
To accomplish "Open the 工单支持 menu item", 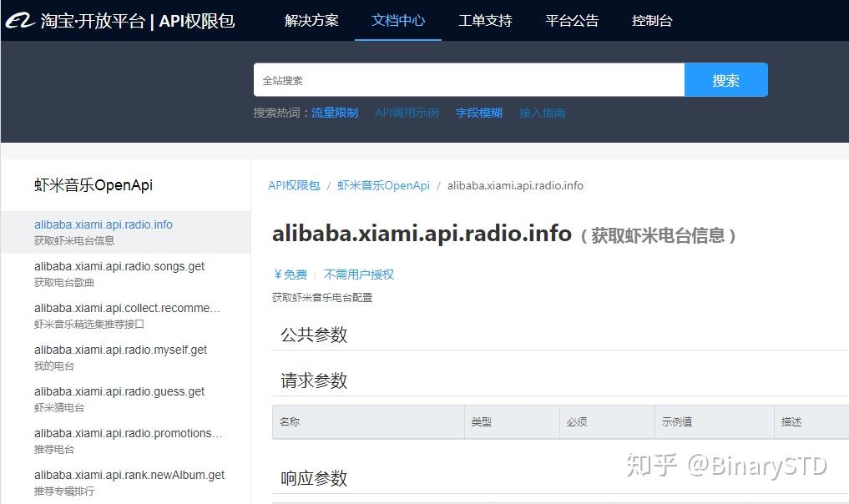I will (x=485, y=21).
